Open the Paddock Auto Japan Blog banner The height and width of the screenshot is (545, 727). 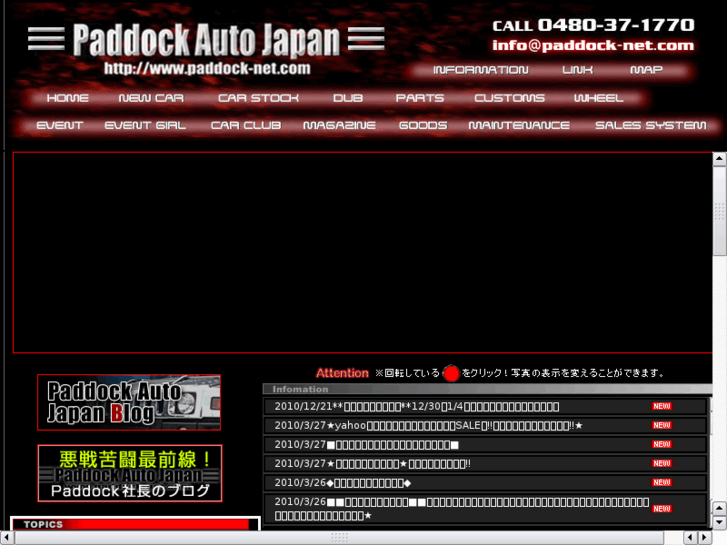(129, 403)
